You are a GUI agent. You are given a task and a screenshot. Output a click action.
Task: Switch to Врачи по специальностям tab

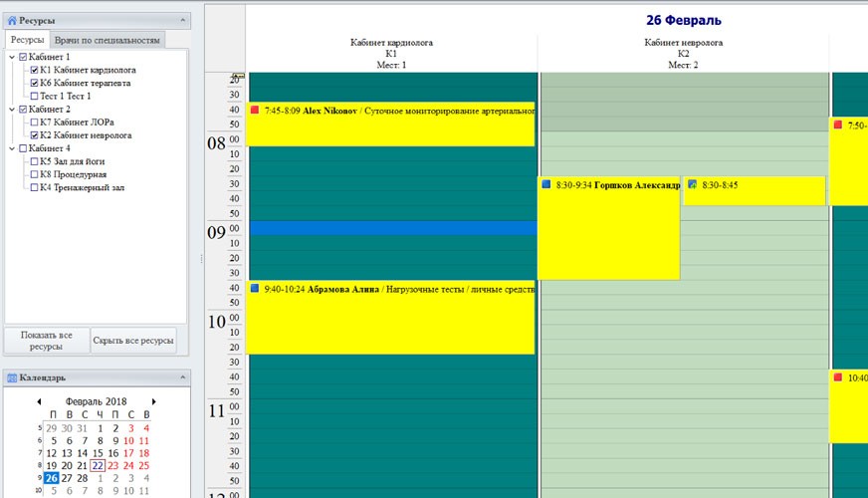pyautogui.click(x=107, y=40)
